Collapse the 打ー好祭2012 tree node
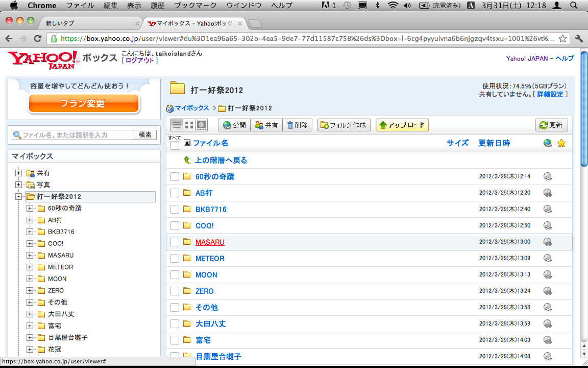This screenshot has height=368, width=588. (x=18, y=196)
